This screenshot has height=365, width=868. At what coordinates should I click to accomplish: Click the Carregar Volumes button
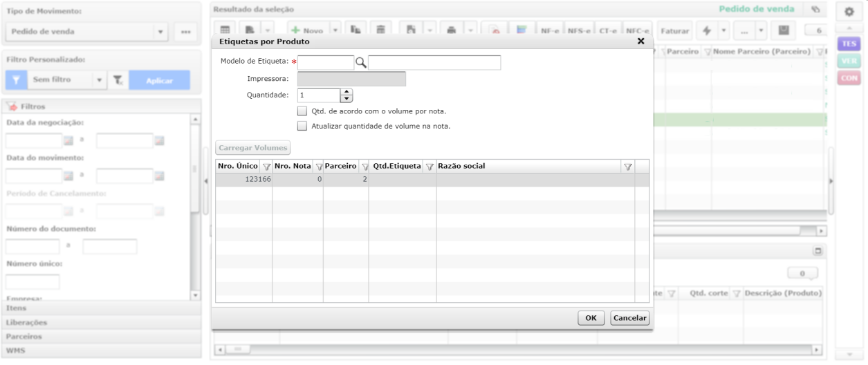(x=254, y=148)
